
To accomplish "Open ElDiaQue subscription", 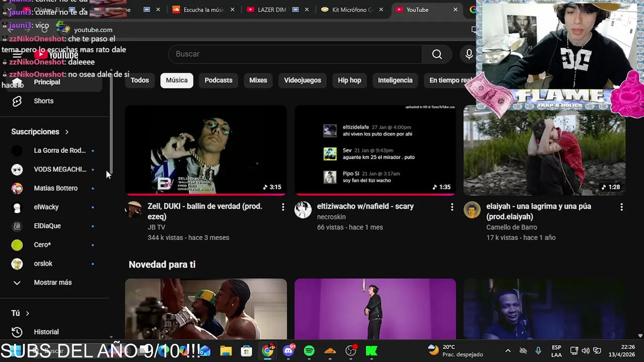I will click(53, 226).
